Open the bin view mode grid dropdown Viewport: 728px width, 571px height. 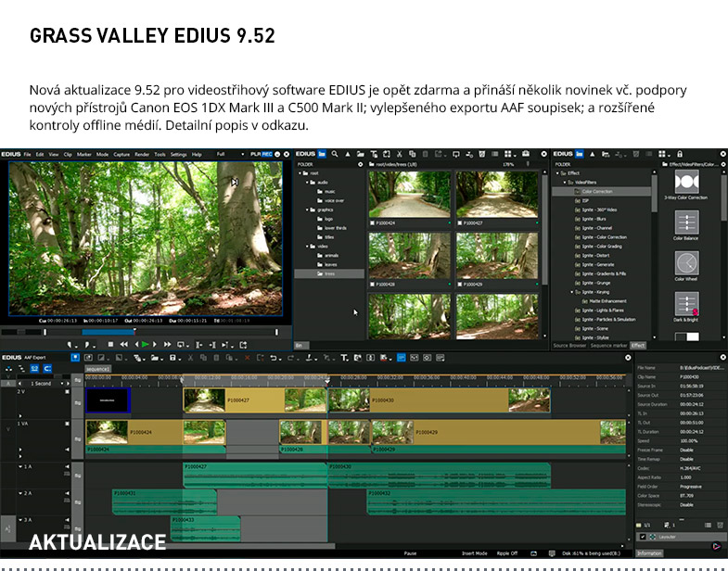click(510, 154)
